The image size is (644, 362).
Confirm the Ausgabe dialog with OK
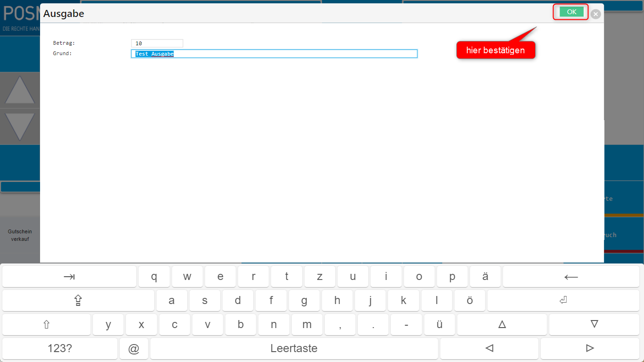[x=571, y=12]
